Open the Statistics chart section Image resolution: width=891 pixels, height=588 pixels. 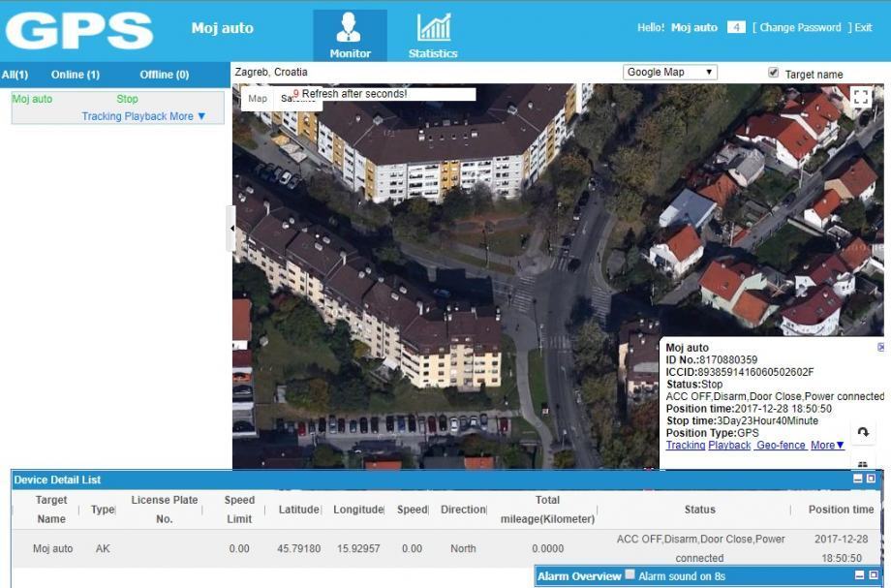433,36
